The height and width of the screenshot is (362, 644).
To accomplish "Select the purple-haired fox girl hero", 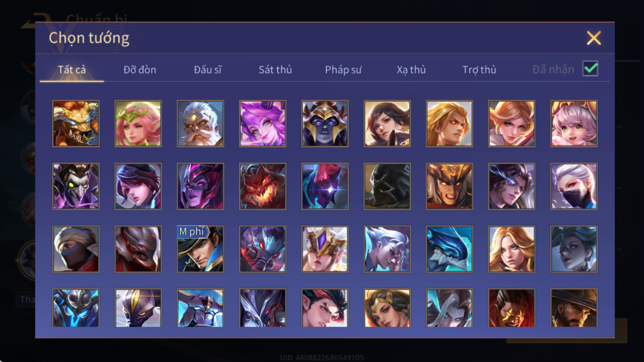I will point(263,124).
